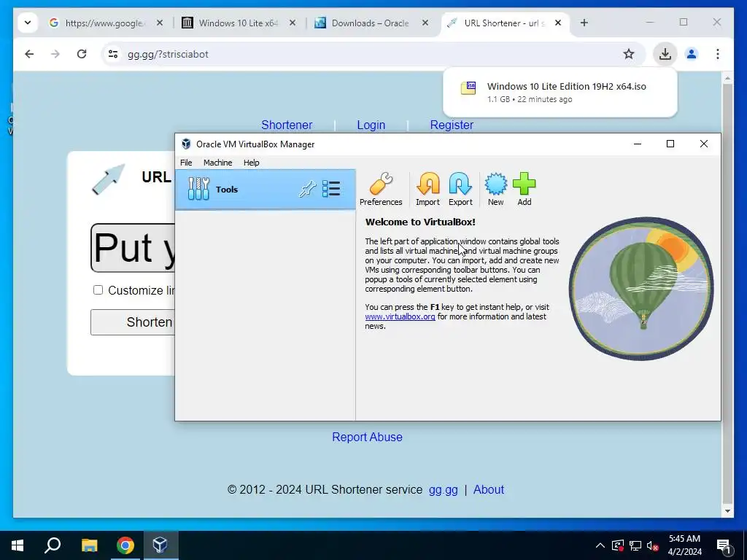Viewport: 747px width, 560px height.
Task: Maximize the VirtualBox Manager window
Action: [670, 144]
